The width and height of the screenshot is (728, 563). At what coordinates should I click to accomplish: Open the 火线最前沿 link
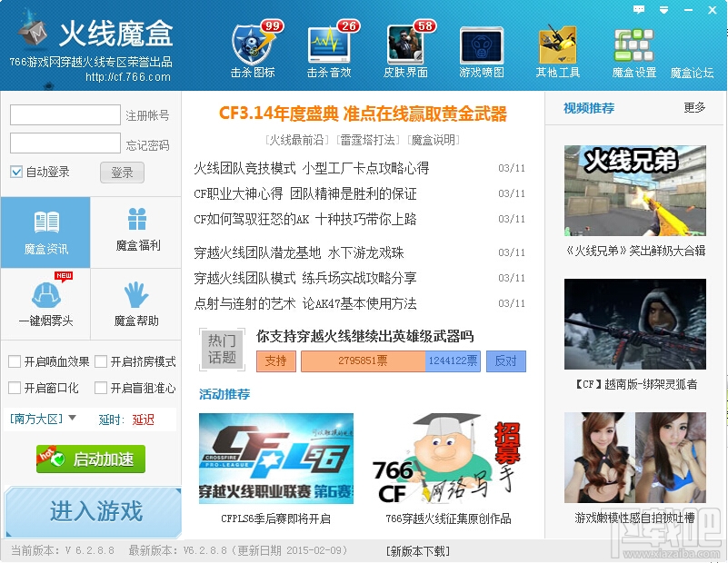coord(297,140)
